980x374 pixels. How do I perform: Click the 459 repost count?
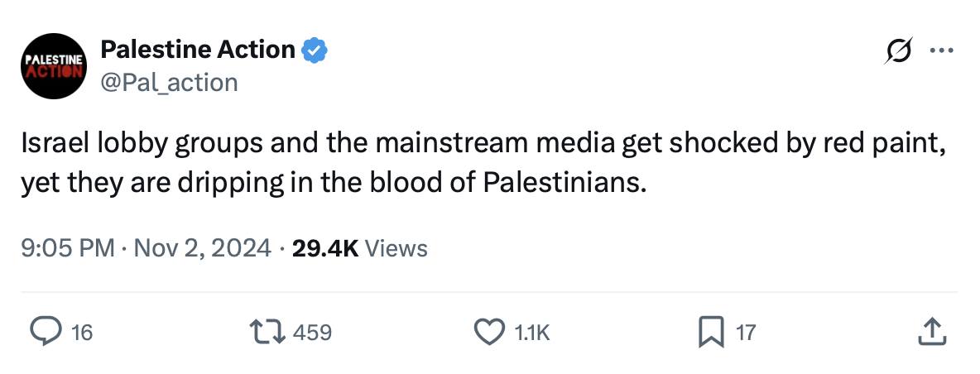313,333
